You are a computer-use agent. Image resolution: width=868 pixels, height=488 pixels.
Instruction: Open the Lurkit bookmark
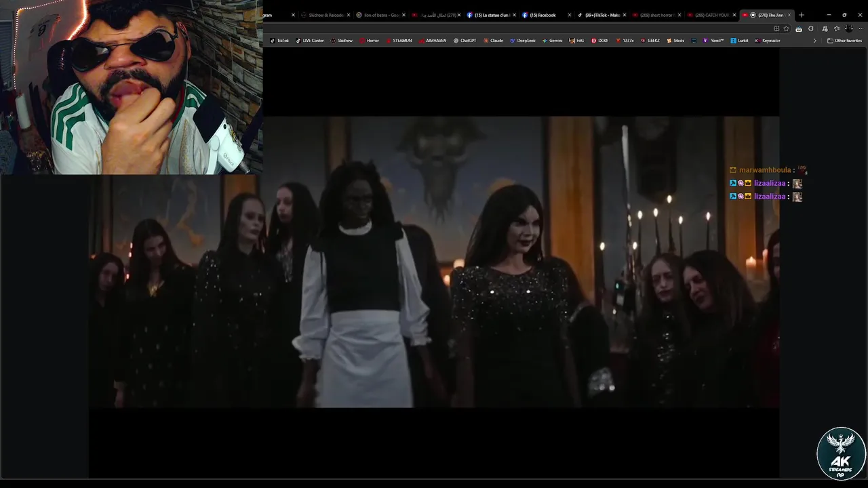click(739, 41)
